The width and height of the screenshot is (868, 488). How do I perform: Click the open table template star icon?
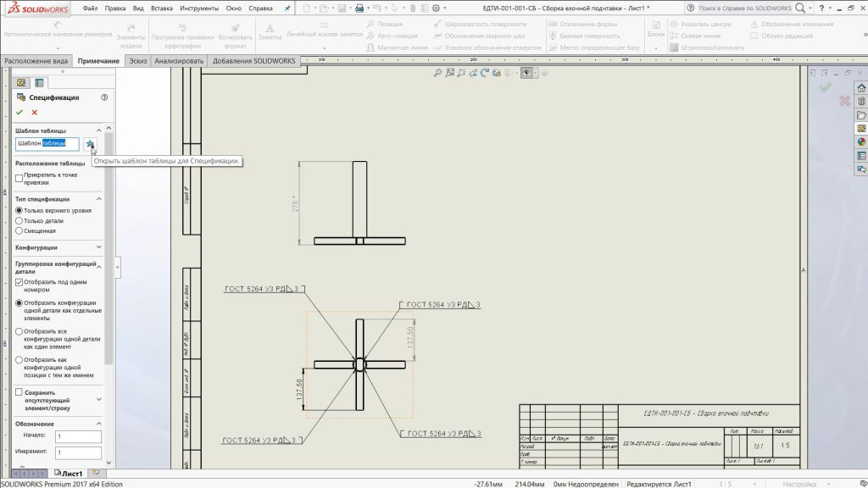[90, 144]
